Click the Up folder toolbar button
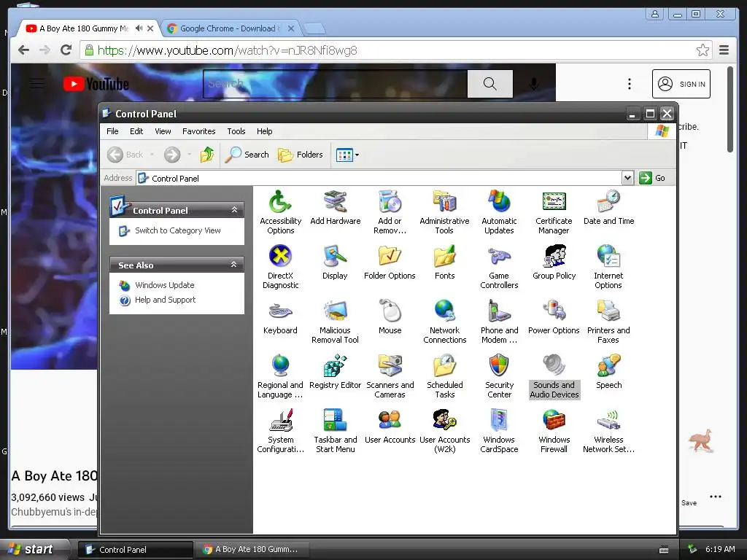This screenshot has height=560, width=747. coord(206,155)
